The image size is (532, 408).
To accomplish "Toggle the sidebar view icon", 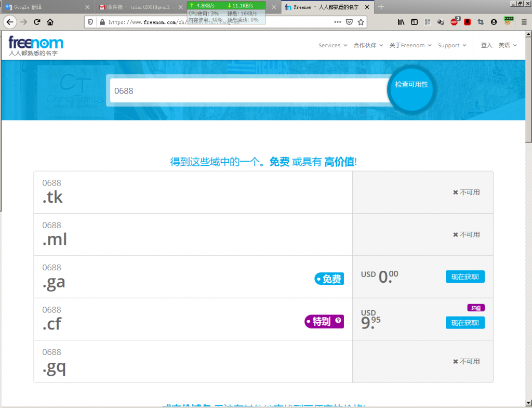I will coord(414,22).
